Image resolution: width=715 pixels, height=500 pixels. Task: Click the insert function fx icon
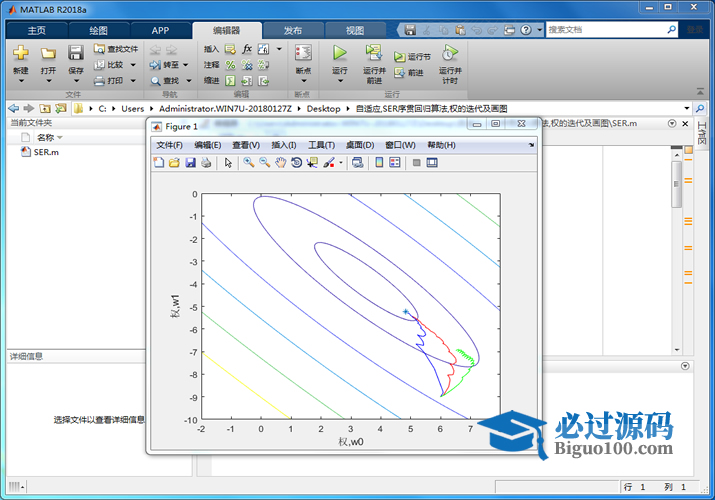[247, 49]
